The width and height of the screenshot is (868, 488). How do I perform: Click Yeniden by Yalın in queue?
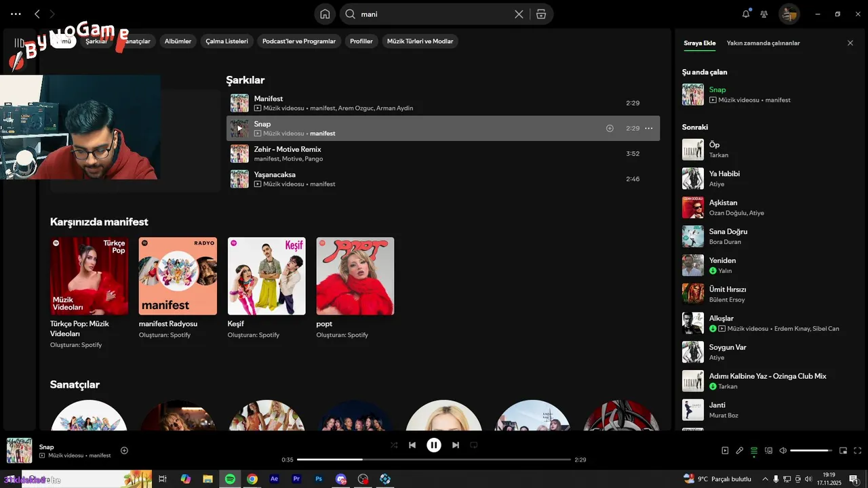point(770,265)
